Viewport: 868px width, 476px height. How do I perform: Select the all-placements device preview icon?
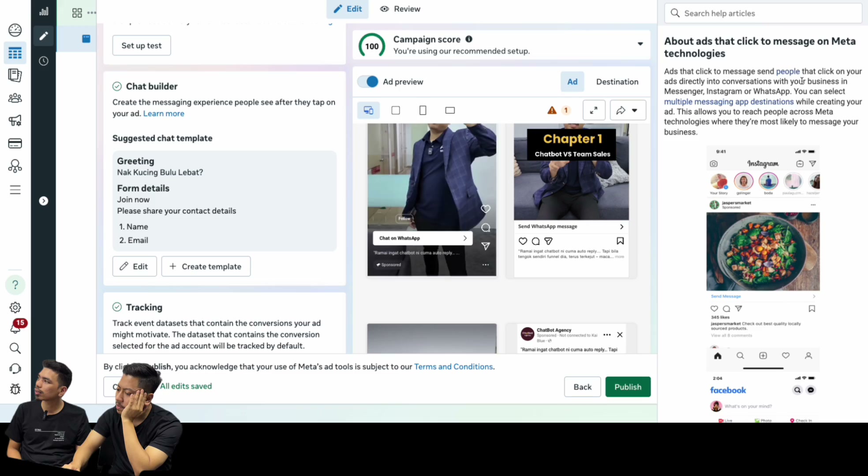tap(368, 110)
